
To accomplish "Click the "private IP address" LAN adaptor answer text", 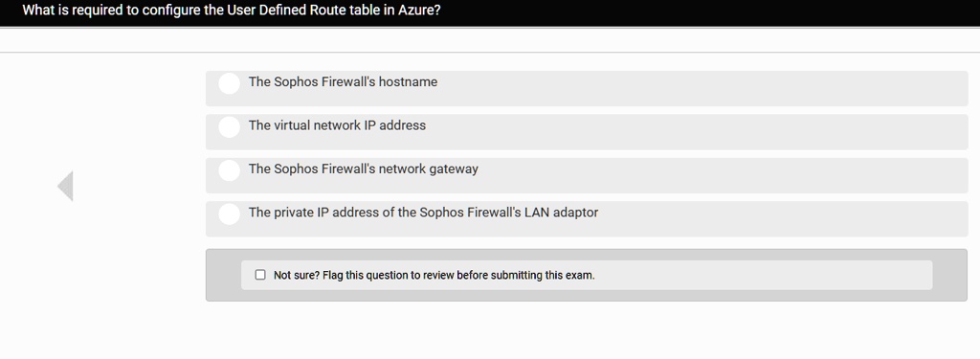I will [x=423, y=213].
